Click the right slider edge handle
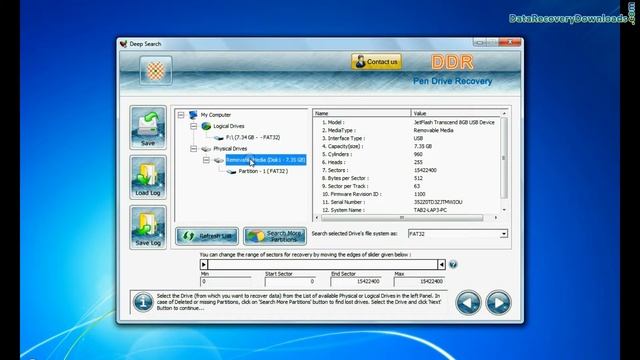 click(x=441, y=264)
